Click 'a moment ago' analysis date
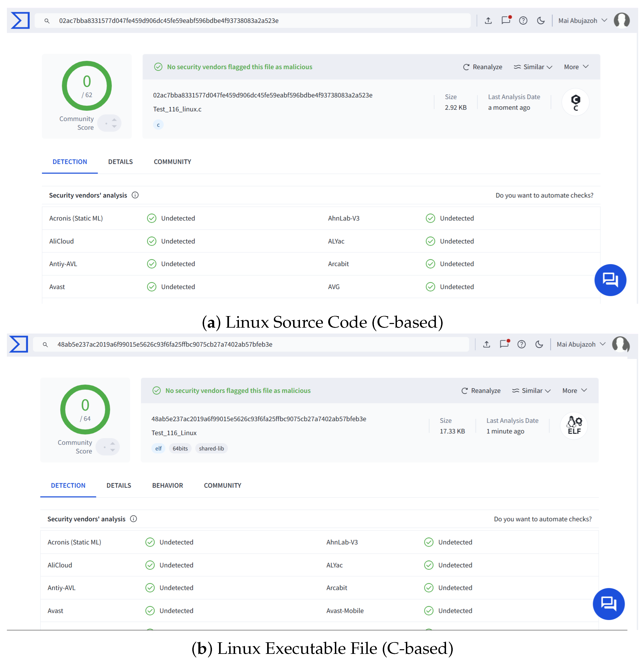Viewport: 644px width, 663px height. tap(509, 108)
